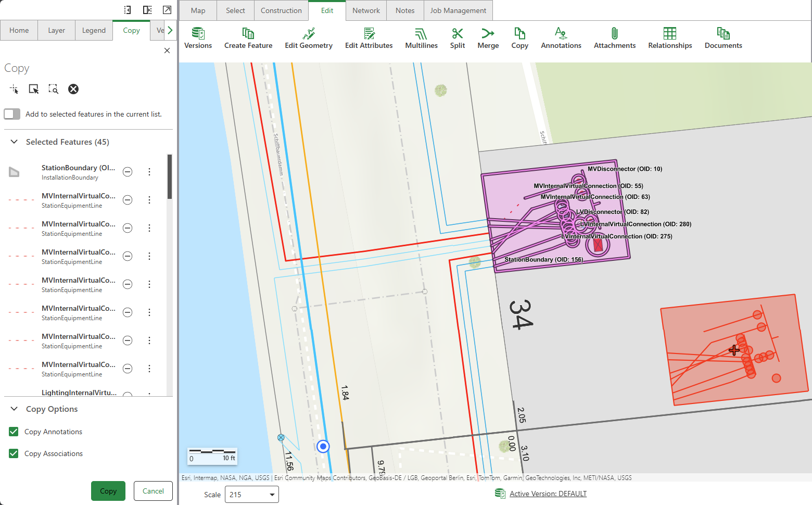Remove StationBoundary from selected features
Screen dimensions: 812x505
click(x=128, y=172)
